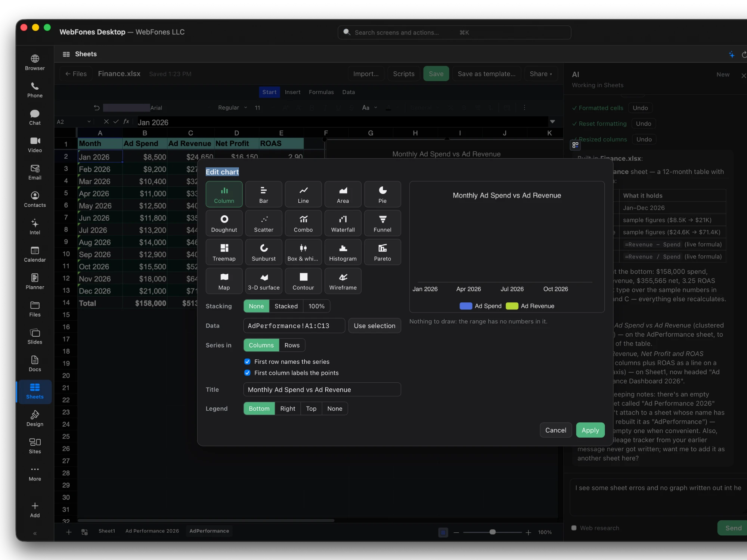Uncheck First row names the series

(247, 361)
